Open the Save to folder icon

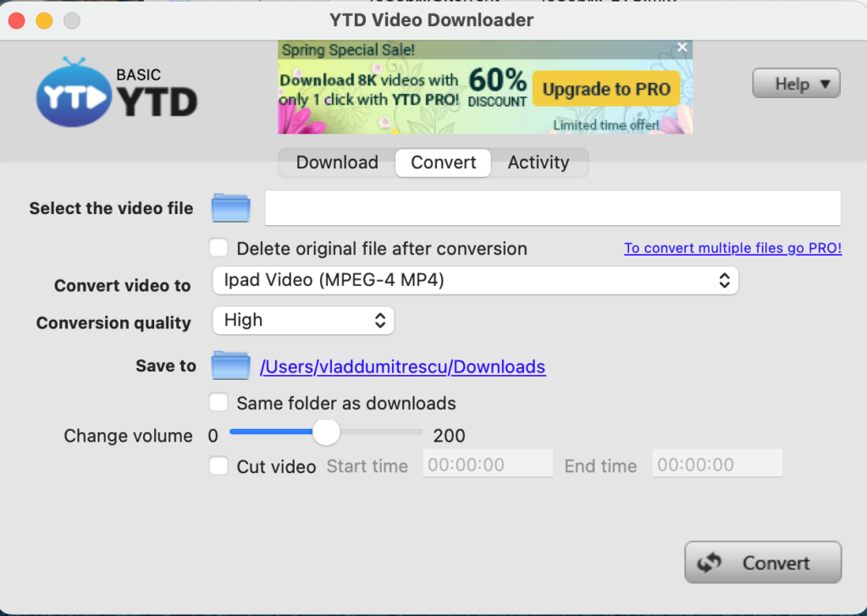(x=230, y=366)
